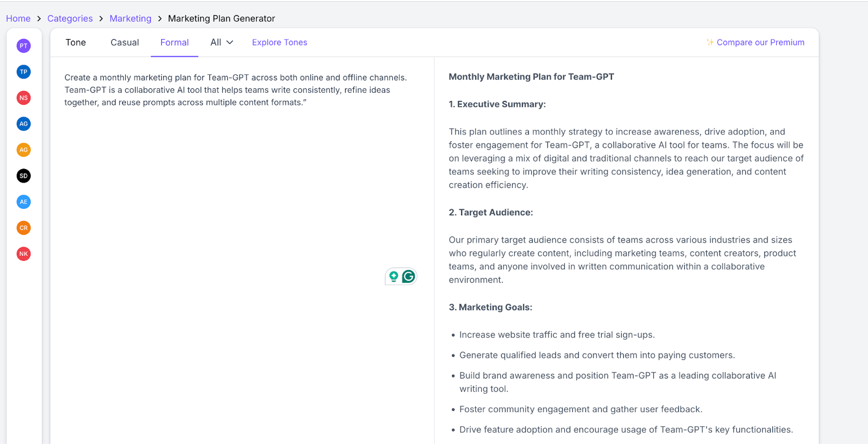Select the orange CR avatar icon
This screenshot has height=444, width=868.
pyautogui.click(x=23, y=228)
